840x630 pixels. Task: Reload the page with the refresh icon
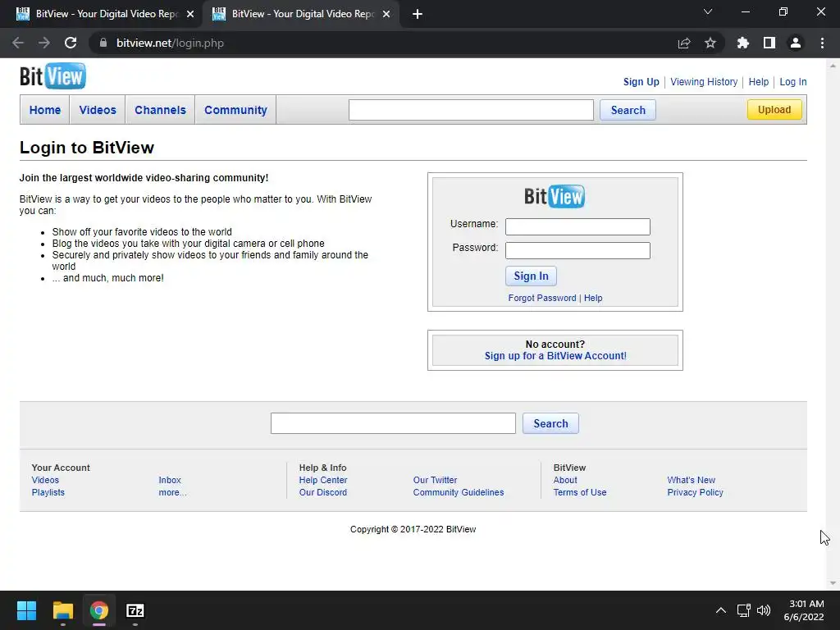coord(71,43)
